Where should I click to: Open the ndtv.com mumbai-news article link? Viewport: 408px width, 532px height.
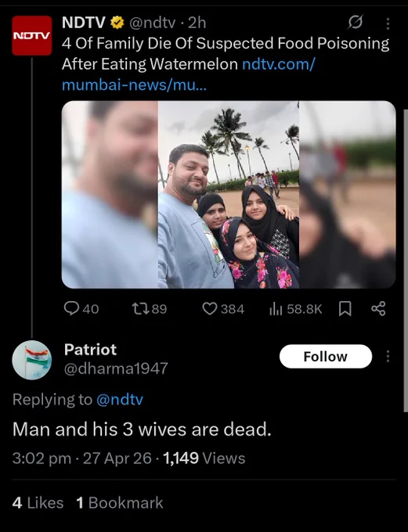(189, 74)
